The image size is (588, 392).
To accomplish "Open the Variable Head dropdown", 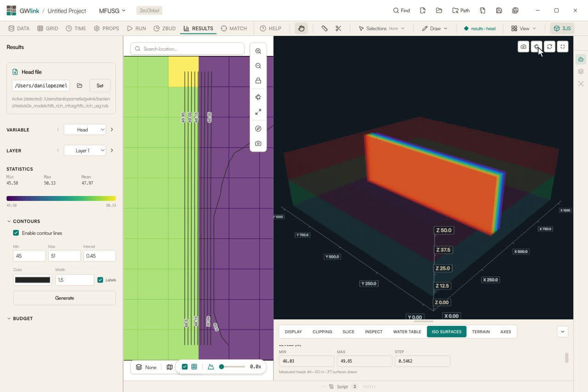I will tap(85, 130).
